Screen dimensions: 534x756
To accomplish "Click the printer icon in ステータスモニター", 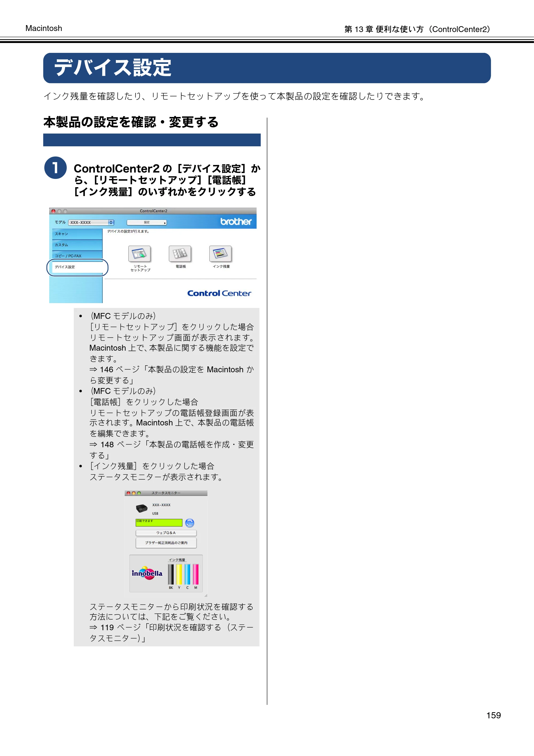I will (x=142, y=509).
